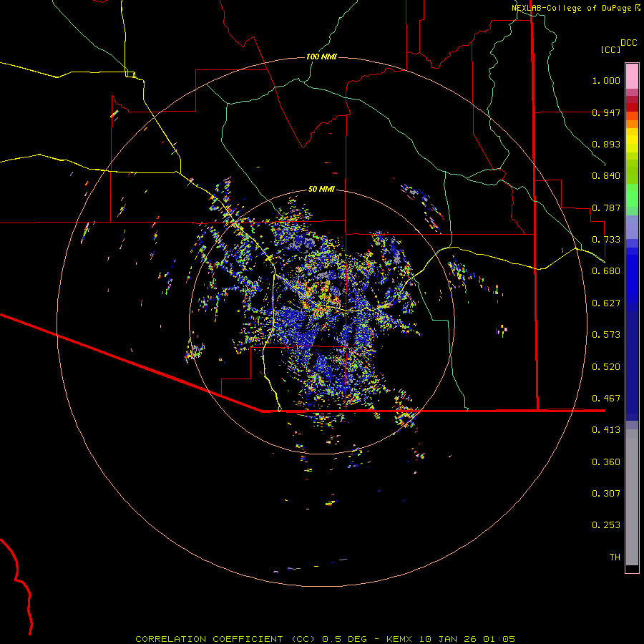The image size is (644, 644).
Task: Click the 0.520 scale value
Action: pyautogui.click(x=606, y=367)
